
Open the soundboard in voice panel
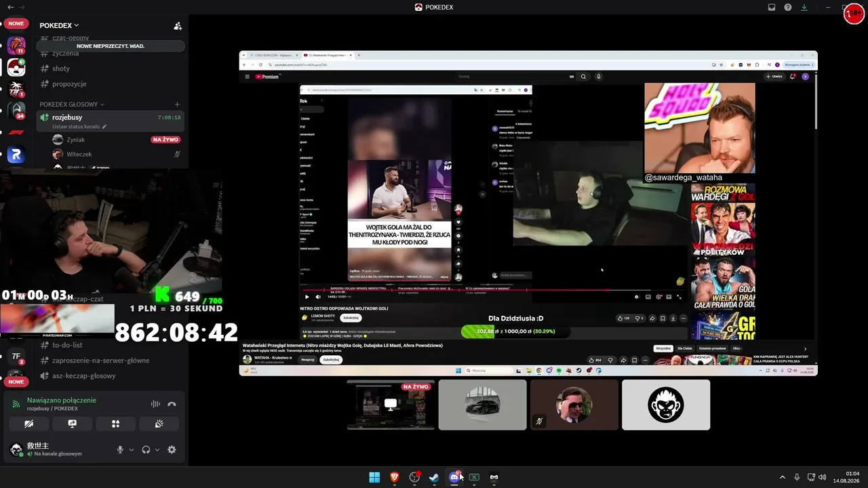(159, 424)
